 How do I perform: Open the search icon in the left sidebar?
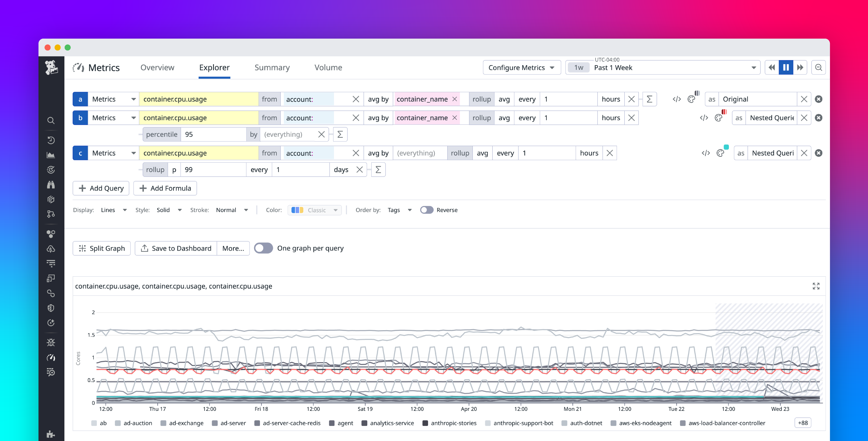(51, 120)
